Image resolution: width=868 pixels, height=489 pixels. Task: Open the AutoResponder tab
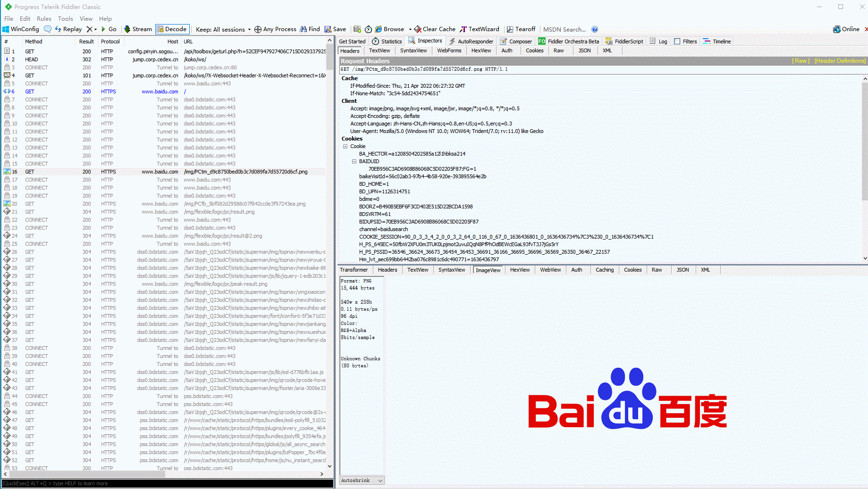[x=471, y=41]
